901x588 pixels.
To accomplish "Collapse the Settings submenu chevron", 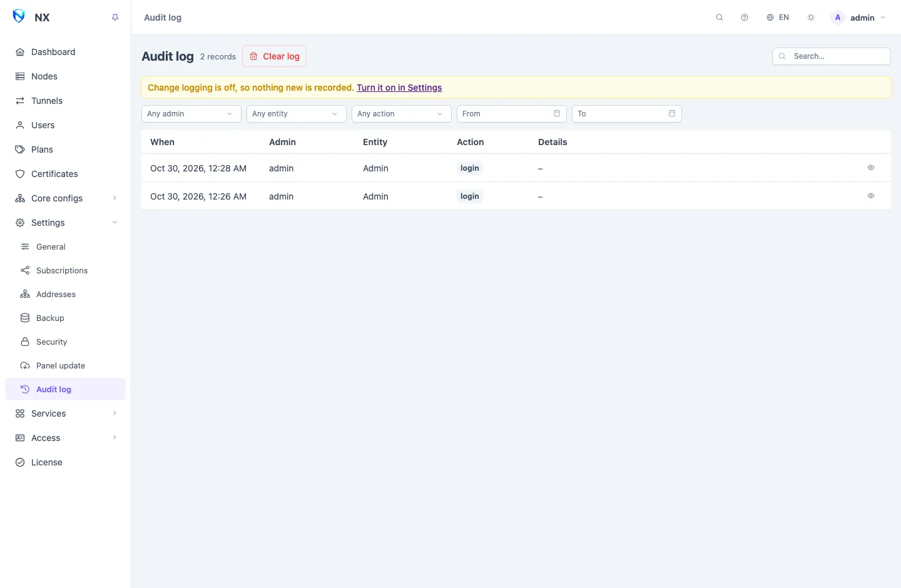I will coord(115,223).
